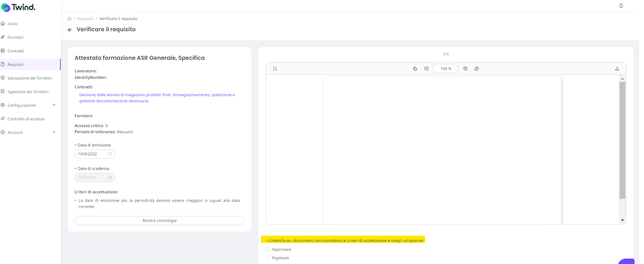Click the 1/1 page indicator

coord(446,54)
